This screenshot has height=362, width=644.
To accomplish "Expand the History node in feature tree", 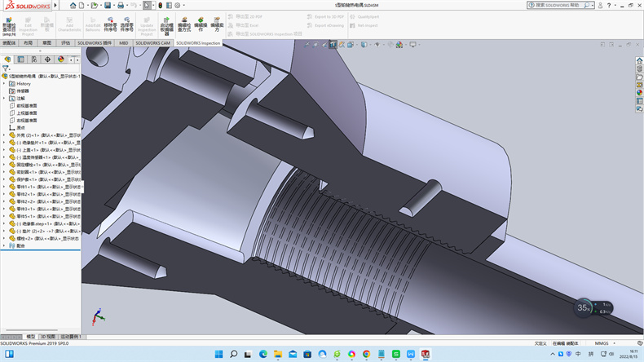I will coord(4,84).
